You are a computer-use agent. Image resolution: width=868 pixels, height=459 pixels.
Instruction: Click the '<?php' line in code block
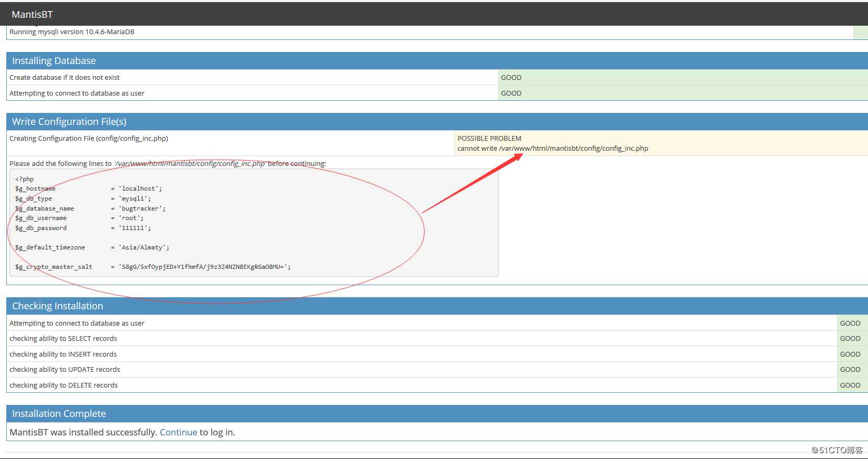click(24, 179)
